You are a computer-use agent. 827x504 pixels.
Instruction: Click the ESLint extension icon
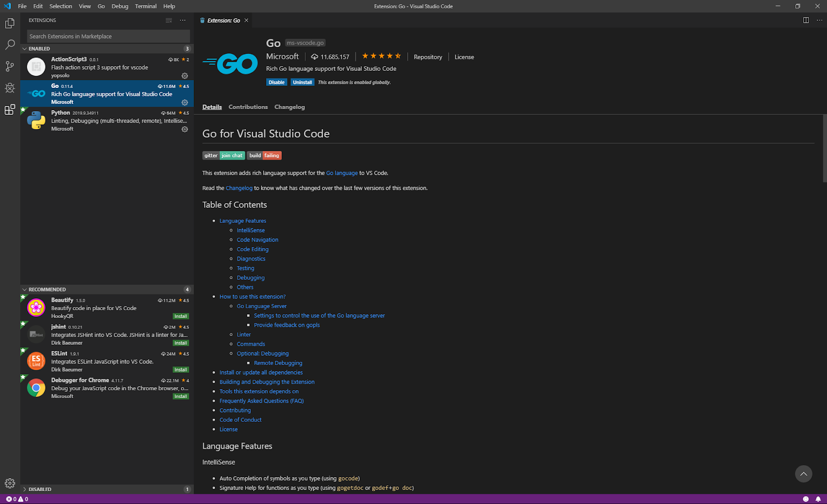click(36, 361)
